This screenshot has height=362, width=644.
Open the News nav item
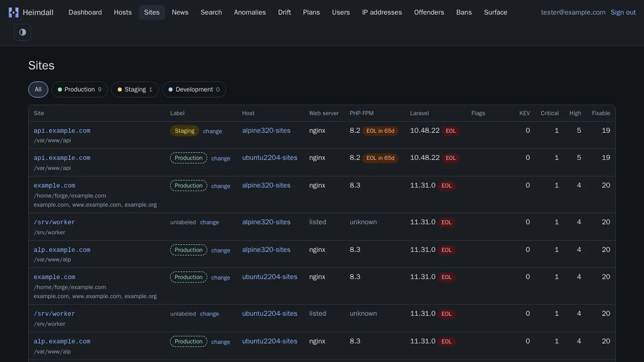[x=180, y=13]
